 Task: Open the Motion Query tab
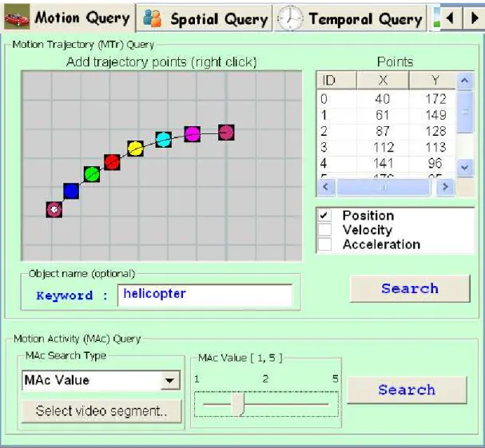point(67,18)
